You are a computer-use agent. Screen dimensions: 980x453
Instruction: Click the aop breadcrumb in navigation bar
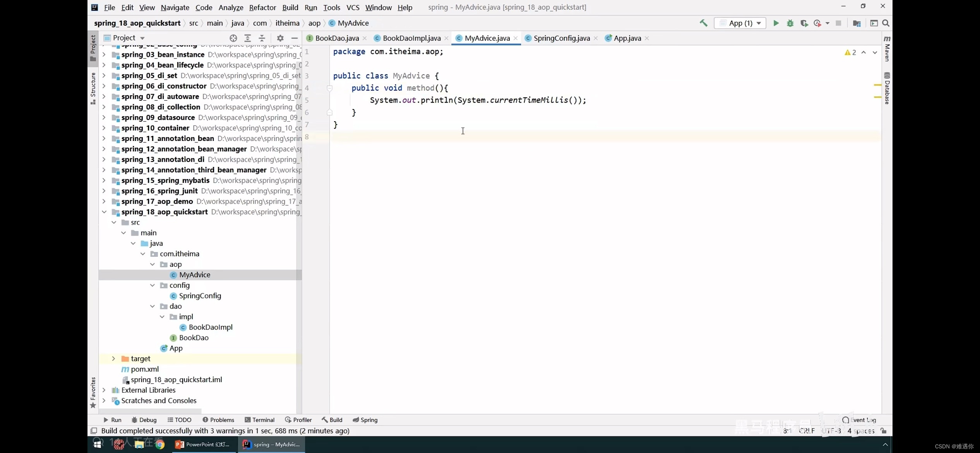point(314,23)
